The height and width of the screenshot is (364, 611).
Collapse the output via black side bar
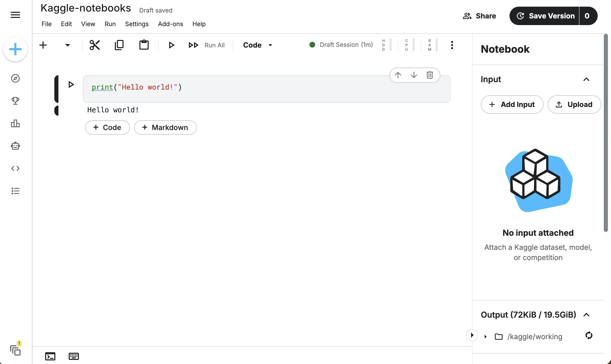[56, 111]
